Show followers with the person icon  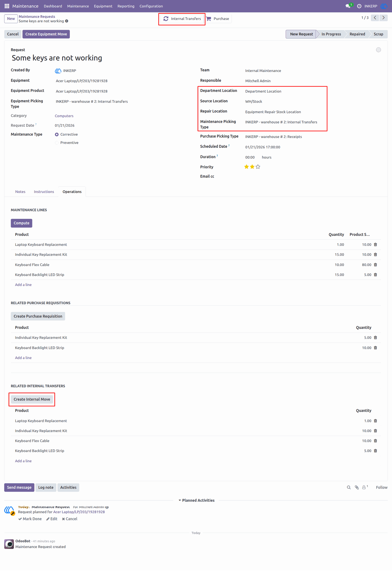(365, 487)
